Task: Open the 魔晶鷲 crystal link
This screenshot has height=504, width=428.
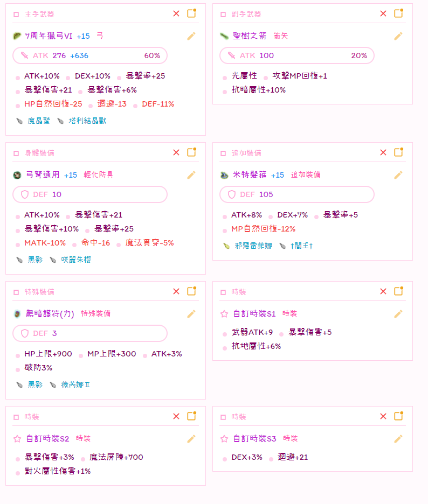Action: click(x=38, y=121)
